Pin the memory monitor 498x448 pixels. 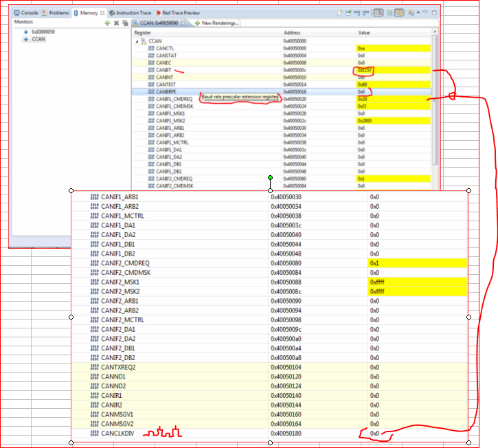348,13
